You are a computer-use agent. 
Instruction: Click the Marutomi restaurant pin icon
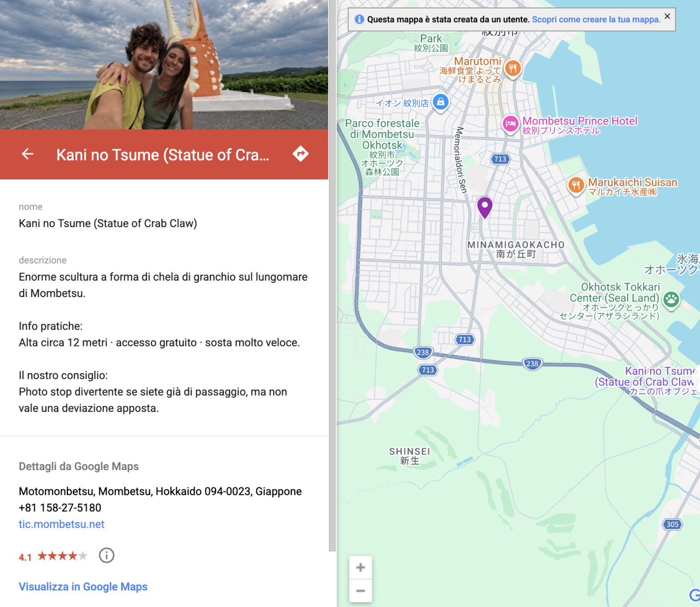pyautogui.click(x=513, y=69)
